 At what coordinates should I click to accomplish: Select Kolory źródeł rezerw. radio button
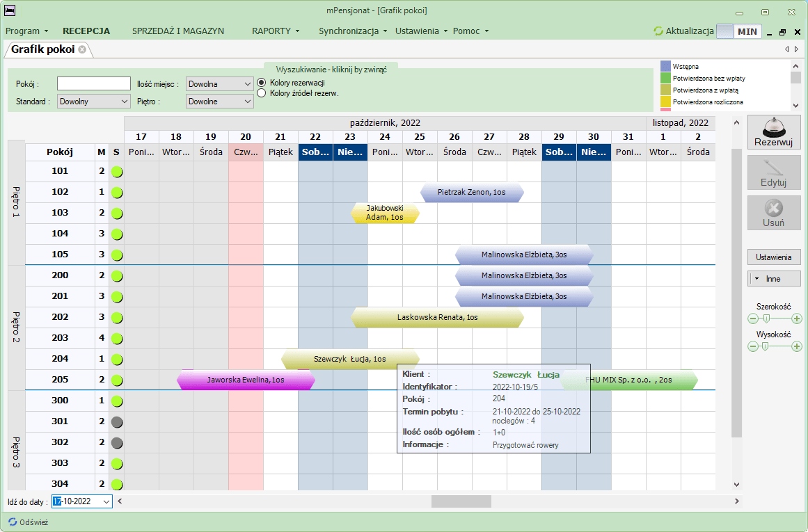coord(262,93)
